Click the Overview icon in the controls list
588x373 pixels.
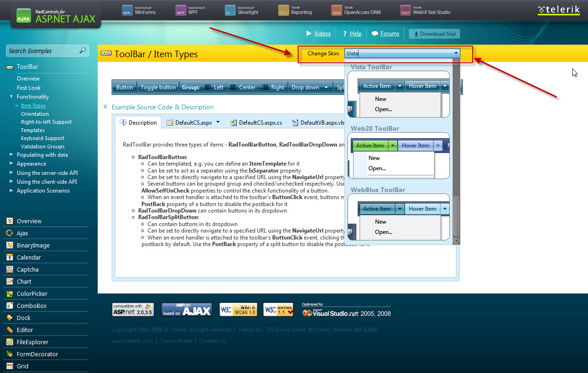coord(9,221)
